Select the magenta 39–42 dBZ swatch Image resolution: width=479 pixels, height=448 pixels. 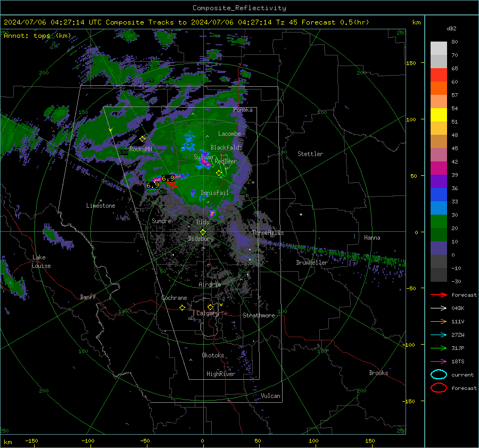point(439,168)
